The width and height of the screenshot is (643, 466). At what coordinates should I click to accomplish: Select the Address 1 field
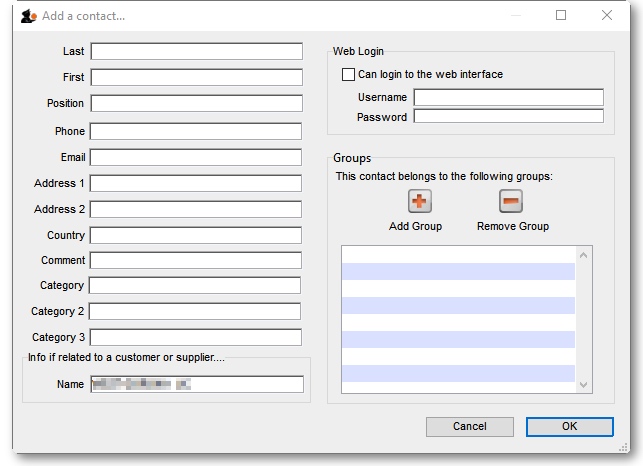pos(196,183)
